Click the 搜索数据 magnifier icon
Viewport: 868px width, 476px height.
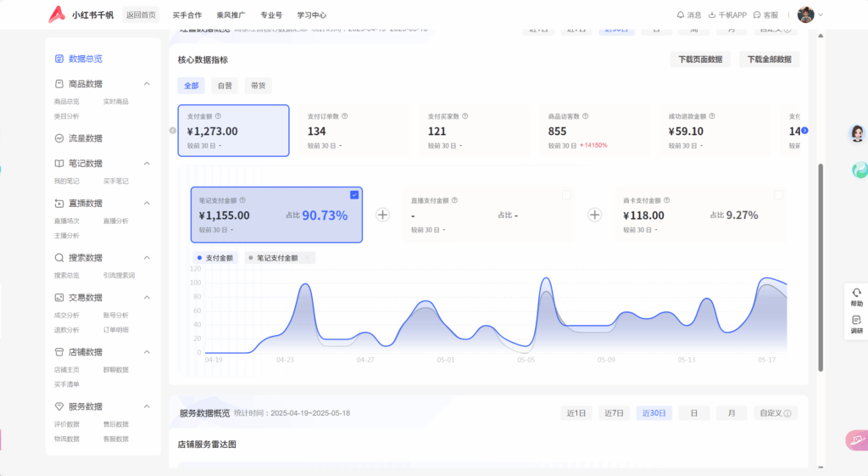(x=59, y=258)
